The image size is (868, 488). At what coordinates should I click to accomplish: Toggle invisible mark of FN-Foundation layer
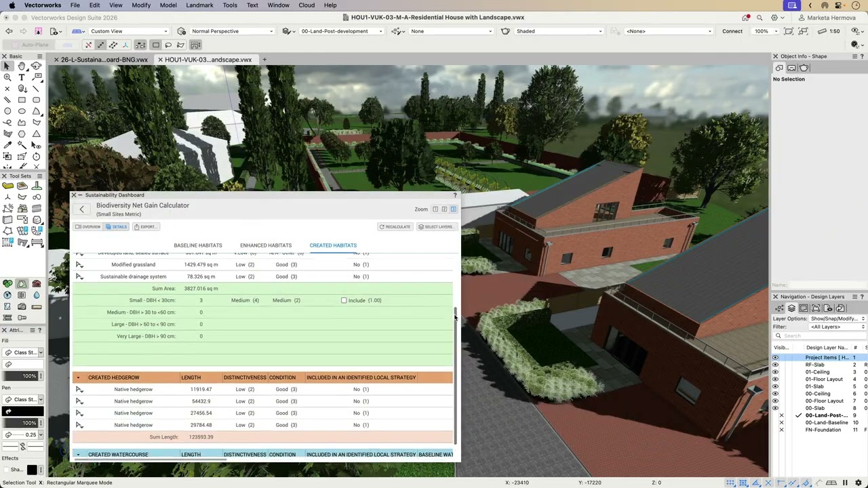(x=781, y=430)
